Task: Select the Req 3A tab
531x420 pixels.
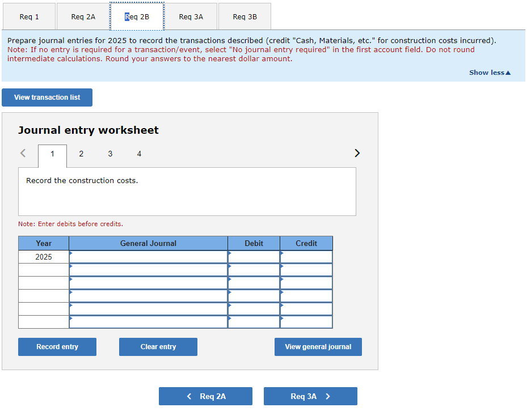Action: click(191, 16)
